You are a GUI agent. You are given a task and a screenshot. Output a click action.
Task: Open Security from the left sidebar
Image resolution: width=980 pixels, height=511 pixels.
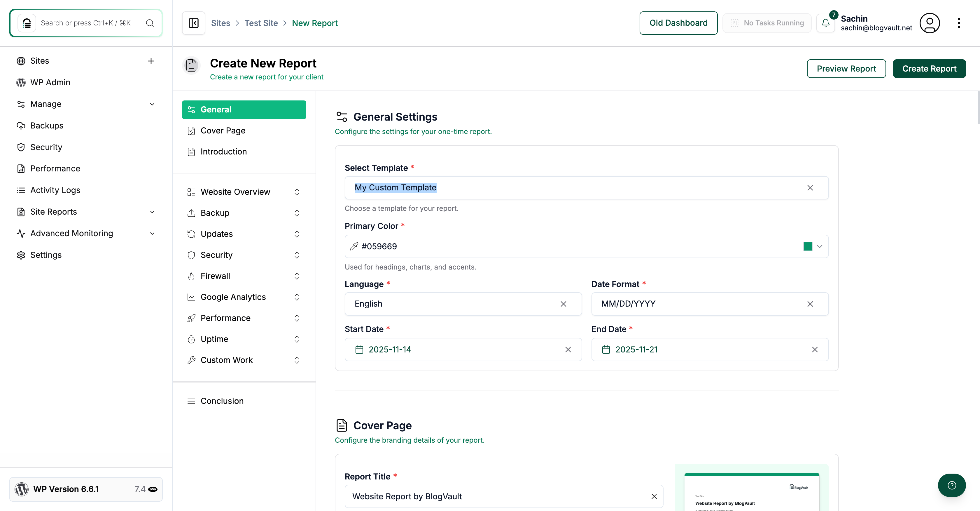[46, 147]
